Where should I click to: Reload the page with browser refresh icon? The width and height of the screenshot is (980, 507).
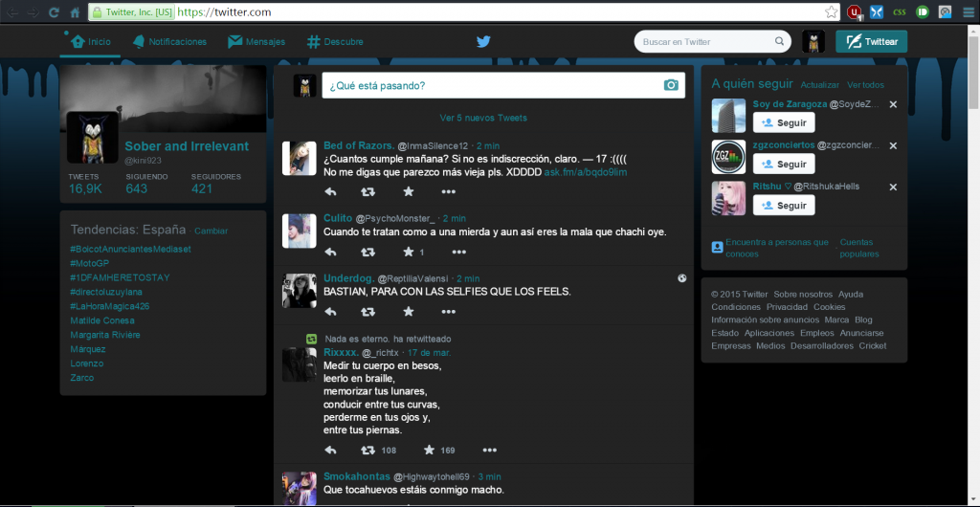(x=54, y=11)
